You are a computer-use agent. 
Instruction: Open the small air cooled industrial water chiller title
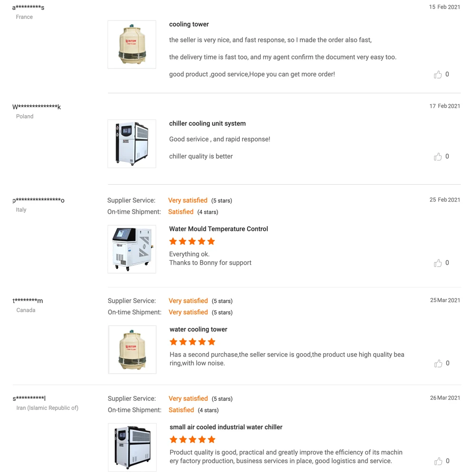point(226,427)
